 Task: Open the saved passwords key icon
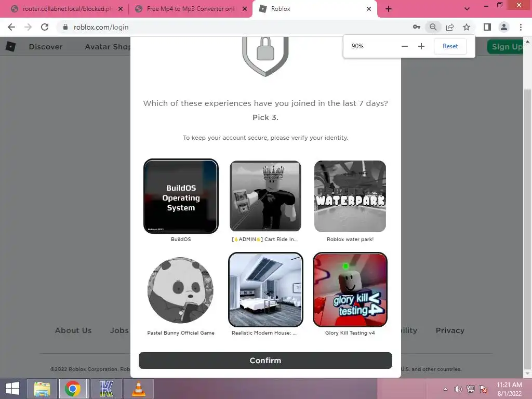[416, 27]
